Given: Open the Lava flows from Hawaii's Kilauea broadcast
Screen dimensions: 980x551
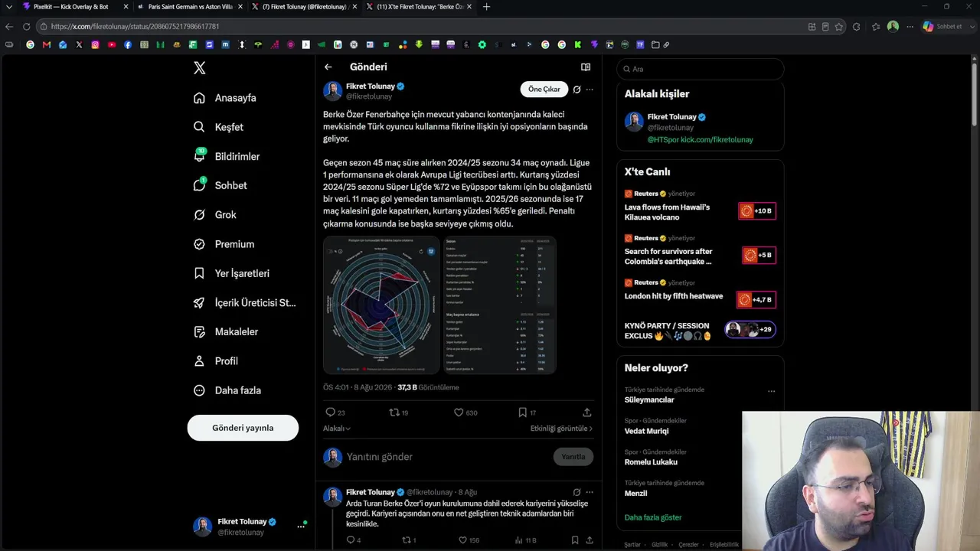Looking at the screenshot, I should click(x=700, y=207).
